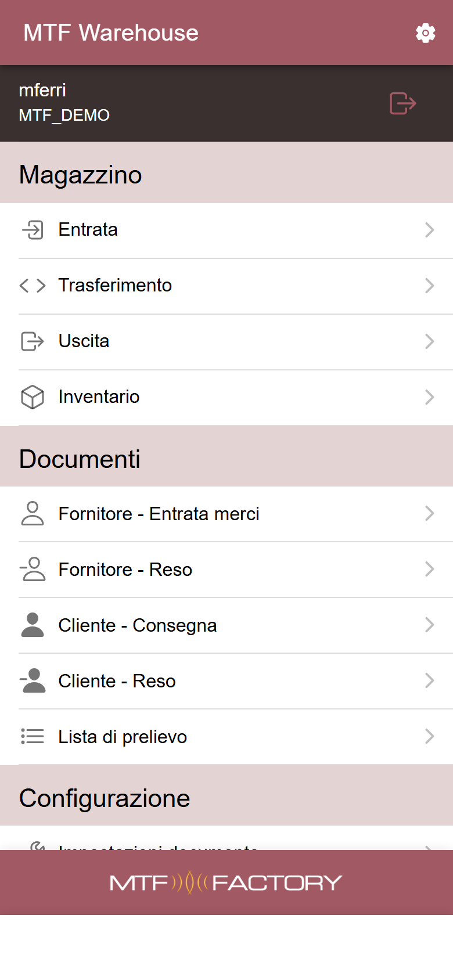Click the Cliente - Consegna filled person icon
Screen dimensions: 453x980
pyautogui.click(x=33, y=625)
